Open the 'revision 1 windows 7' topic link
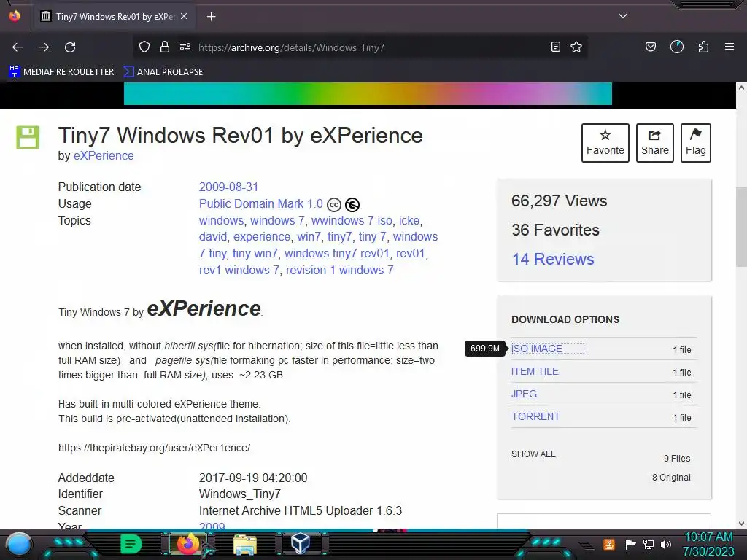Image resolution: width=747 pixels, height=560 pixels. [x=340, y=270]
